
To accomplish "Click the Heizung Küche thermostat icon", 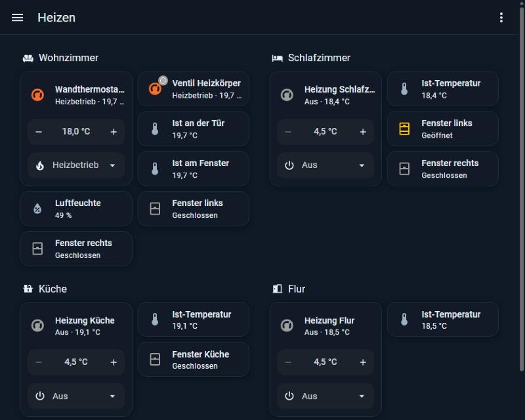I will (x=38, y=325).
